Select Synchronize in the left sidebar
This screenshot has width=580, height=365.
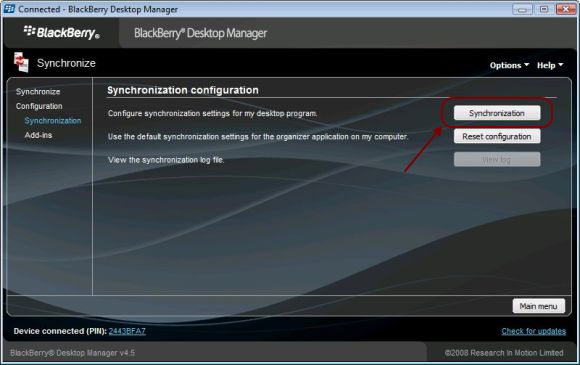coord(38,91)
